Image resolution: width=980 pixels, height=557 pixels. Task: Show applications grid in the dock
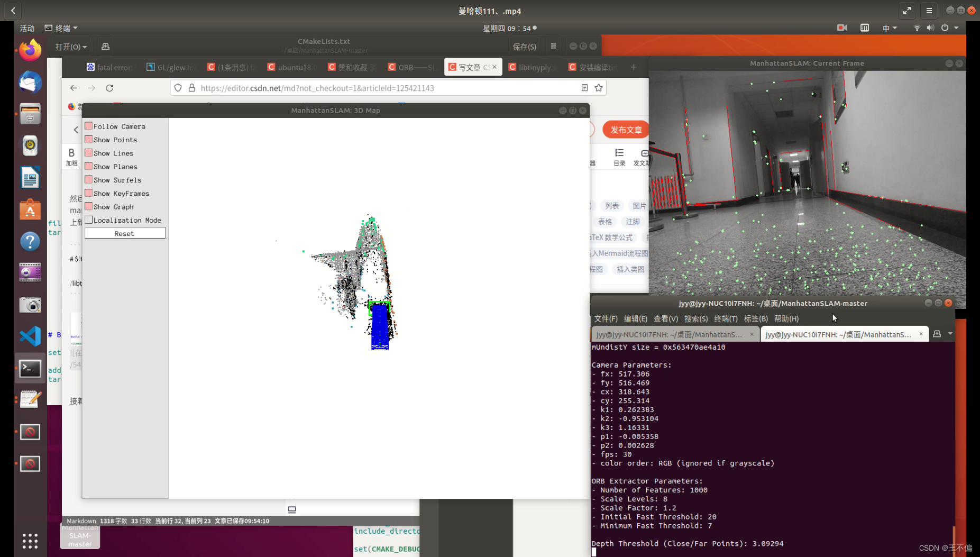(30, 541)
